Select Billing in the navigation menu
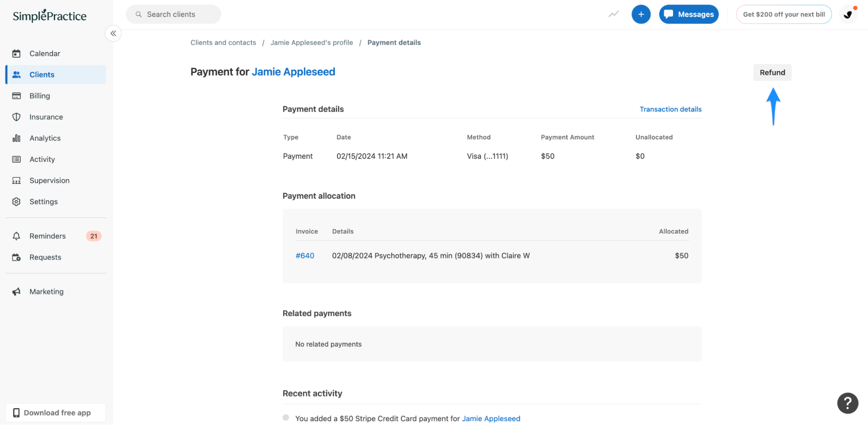The height and width of the screenshot is (425, 868). [x=40, y=96]
